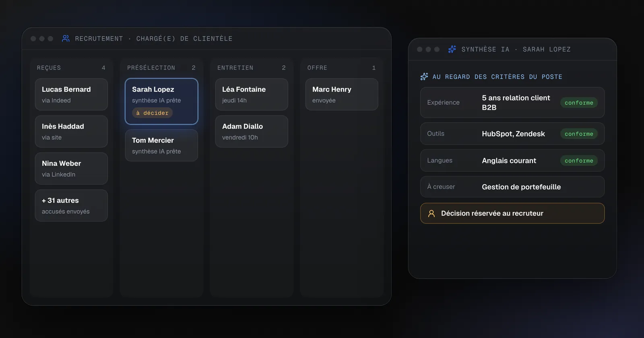Click the Décision réservée au recruteur banner
The image size is (644, 338).
512,213
